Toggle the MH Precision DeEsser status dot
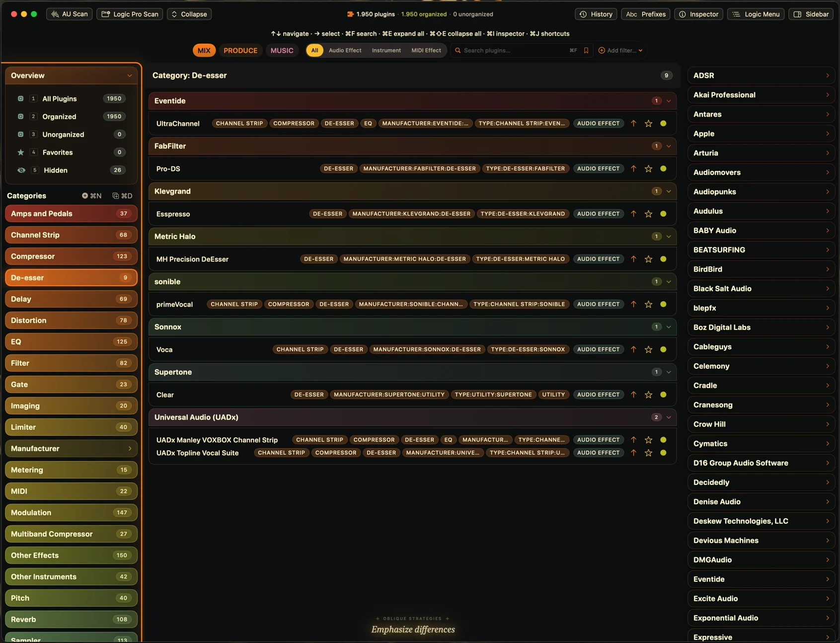Screen dimensions: 840x643 663,259
